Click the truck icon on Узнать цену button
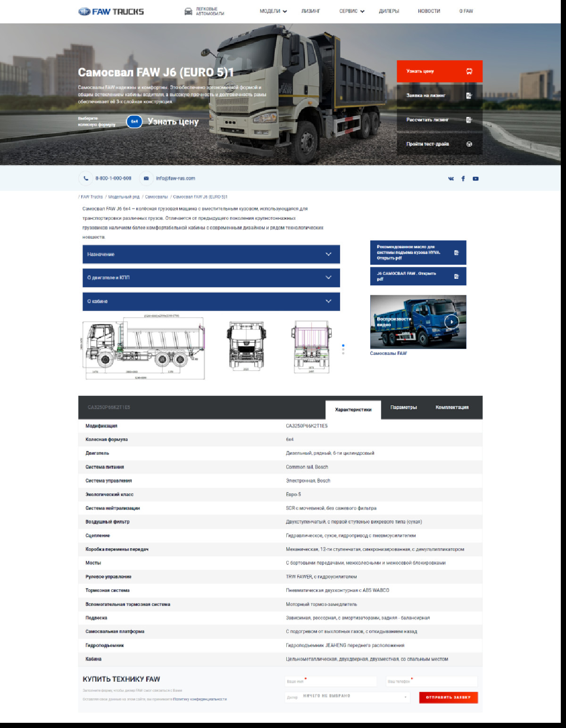566x728 pixels. [x=469, y=71]
